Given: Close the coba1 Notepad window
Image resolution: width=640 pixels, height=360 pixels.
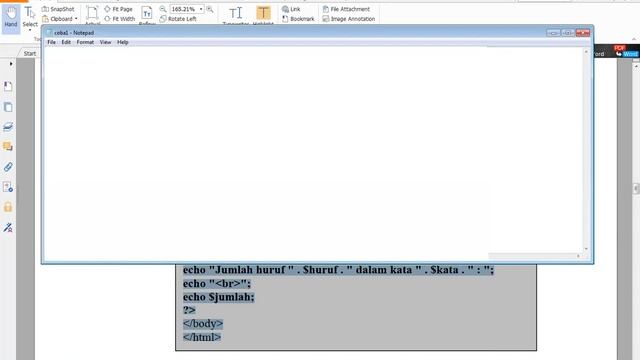Looking at the screenshot, I should 582,33.
